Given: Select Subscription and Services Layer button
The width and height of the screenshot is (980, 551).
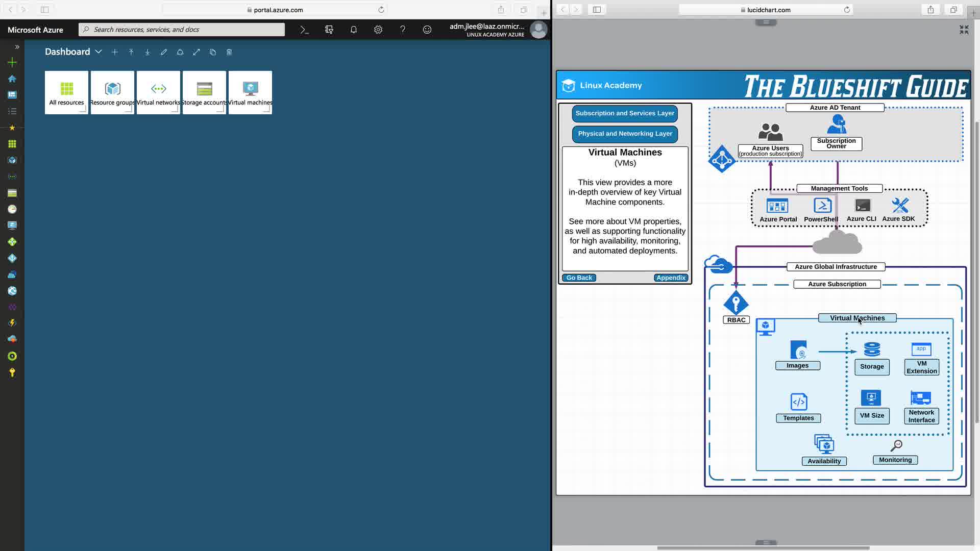Looking at the screenshot, I should (x=625, y=113).
